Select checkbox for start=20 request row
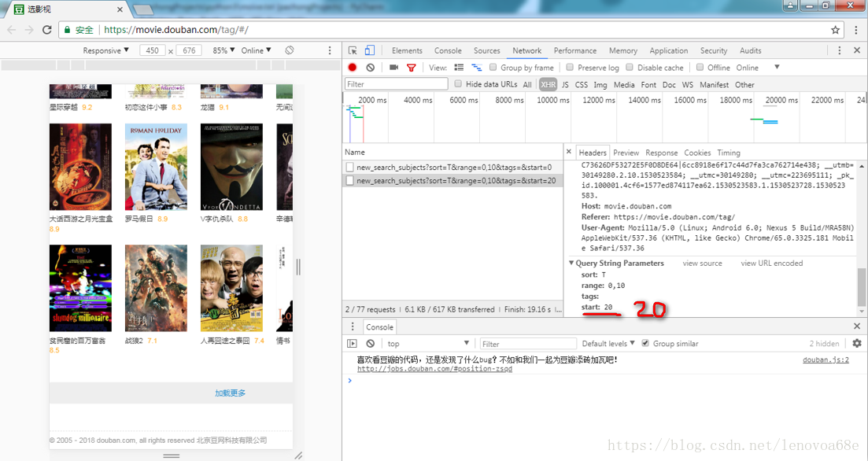The image size is (868, 461). (x=349, y=180)
